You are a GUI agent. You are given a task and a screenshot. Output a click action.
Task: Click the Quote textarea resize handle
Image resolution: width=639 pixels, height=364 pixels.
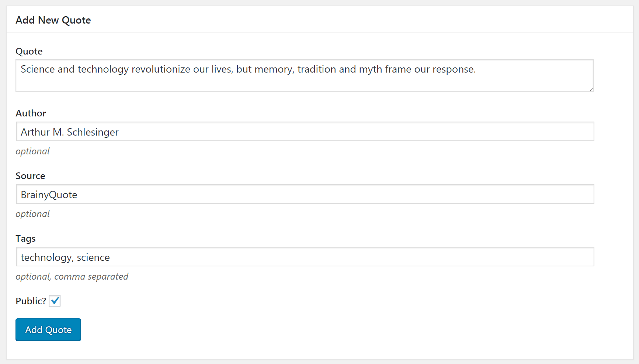[591, 90]
